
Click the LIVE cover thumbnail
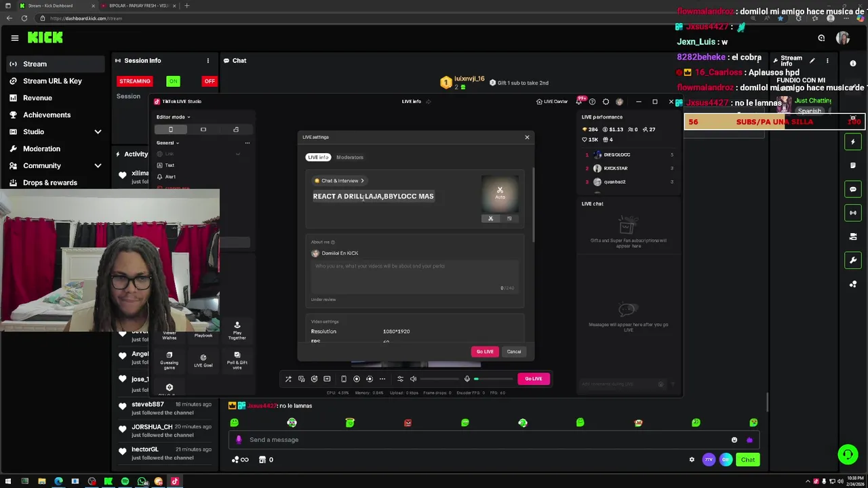point(500,194)
